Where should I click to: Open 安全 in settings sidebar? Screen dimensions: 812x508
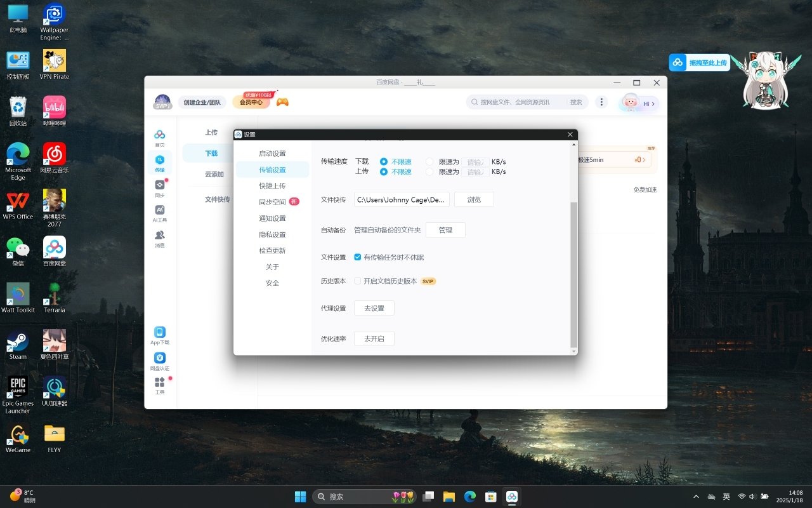272,283
